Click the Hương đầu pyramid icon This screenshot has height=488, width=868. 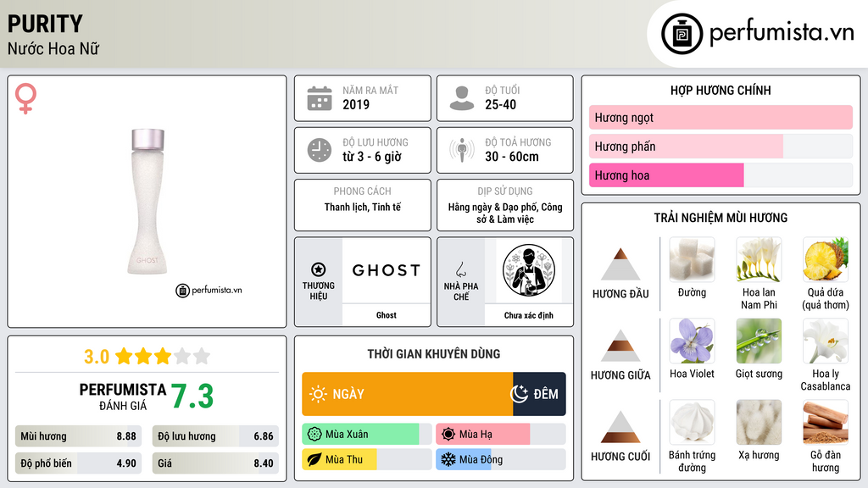pyautogui.click(x=620, y=264)
